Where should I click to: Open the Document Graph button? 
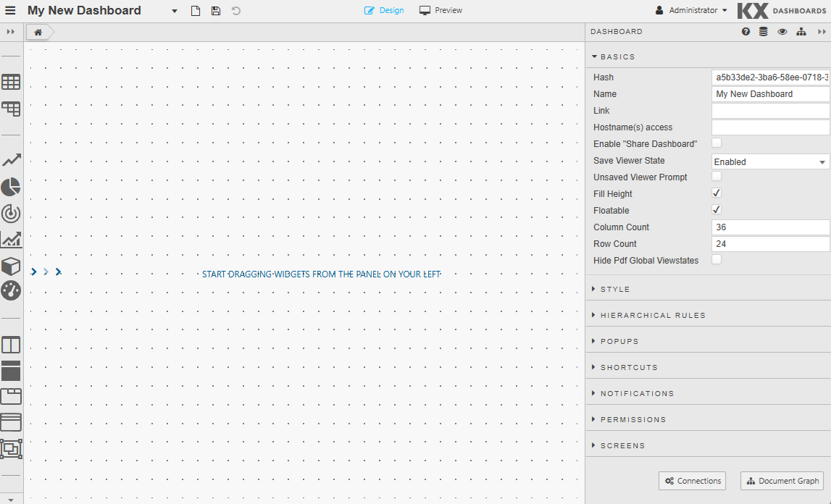click(x=782, y=481)
